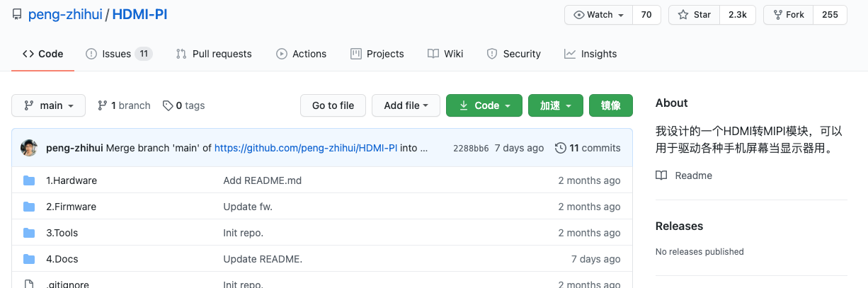View the 2.3k stargazers count
This screenshot has width=868, height=288.
tap(738, 15)
